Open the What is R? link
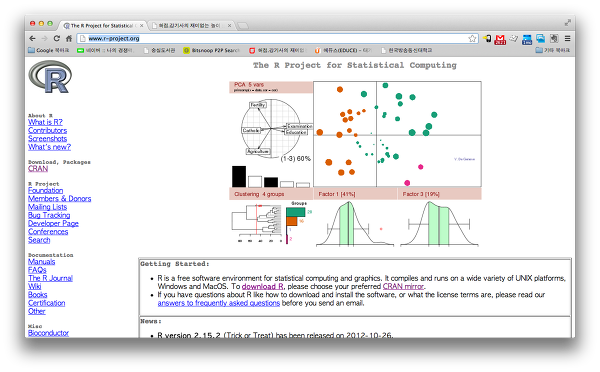Screen dimensions: 600x372 point(45,122)
